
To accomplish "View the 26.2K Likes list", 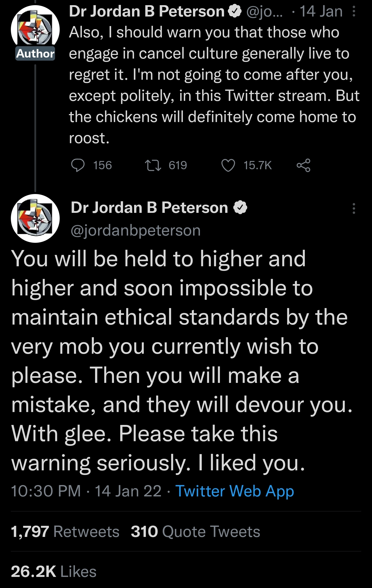I will (54, 571).
